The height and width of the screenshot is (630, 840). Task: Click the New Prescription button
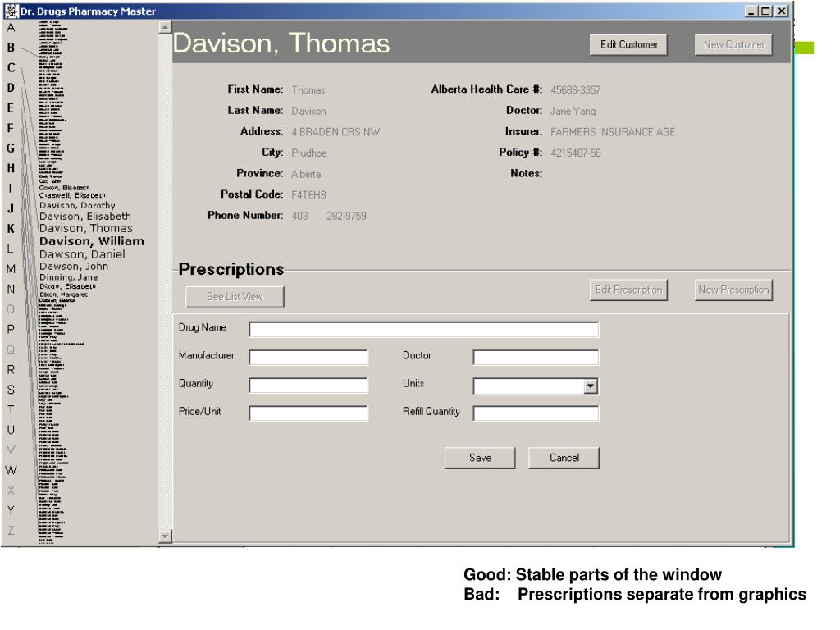pyautogui.click(x=733, y=290)
